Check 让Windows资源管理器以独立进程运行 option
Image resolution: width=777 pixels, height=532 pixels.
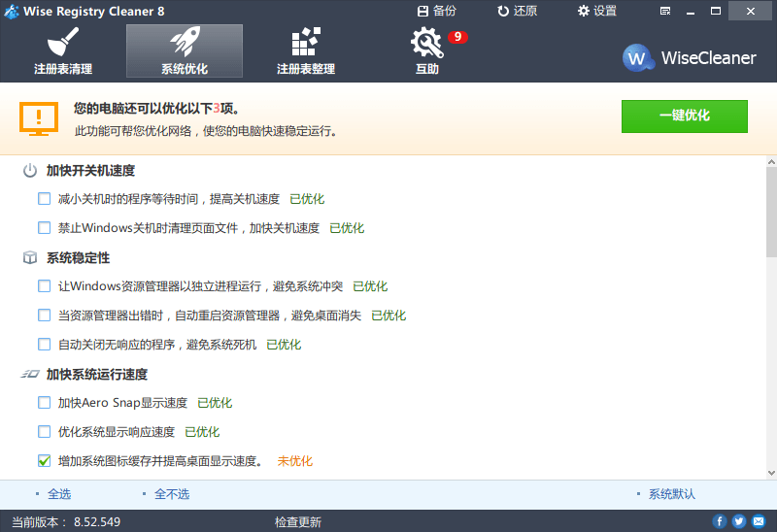pos(44,285)
